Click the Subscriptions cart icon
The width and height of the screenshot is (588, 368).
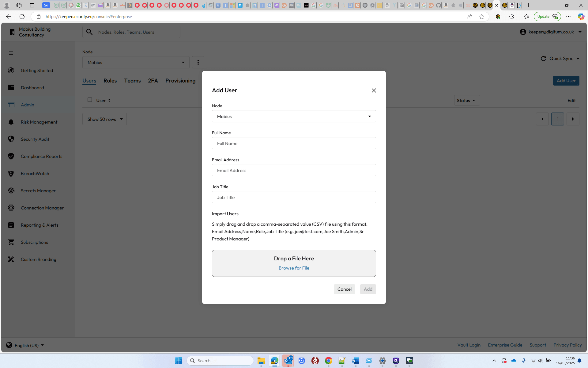11,242
